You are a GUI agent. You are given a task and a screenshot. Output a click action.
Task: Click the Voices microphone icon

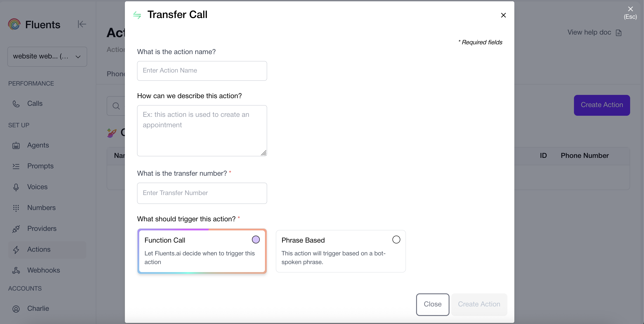[x=16, y=187]
